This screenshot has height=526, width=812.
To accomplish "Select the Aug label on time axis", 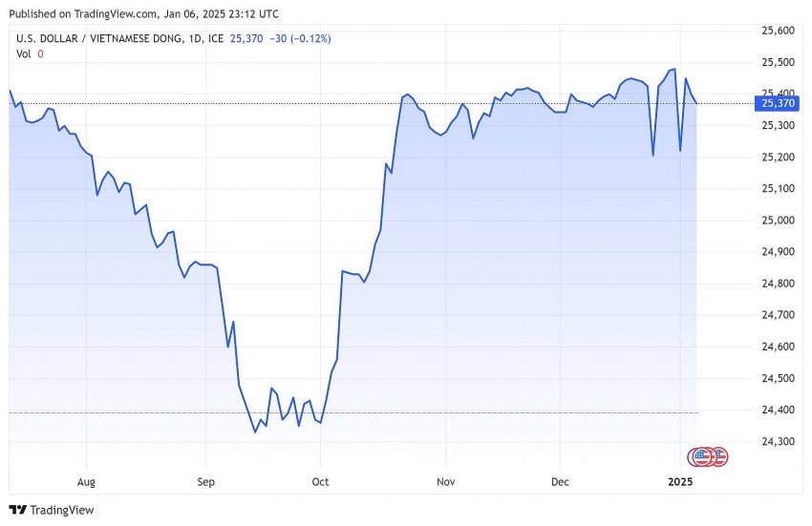I will click(x=86, y=482).
